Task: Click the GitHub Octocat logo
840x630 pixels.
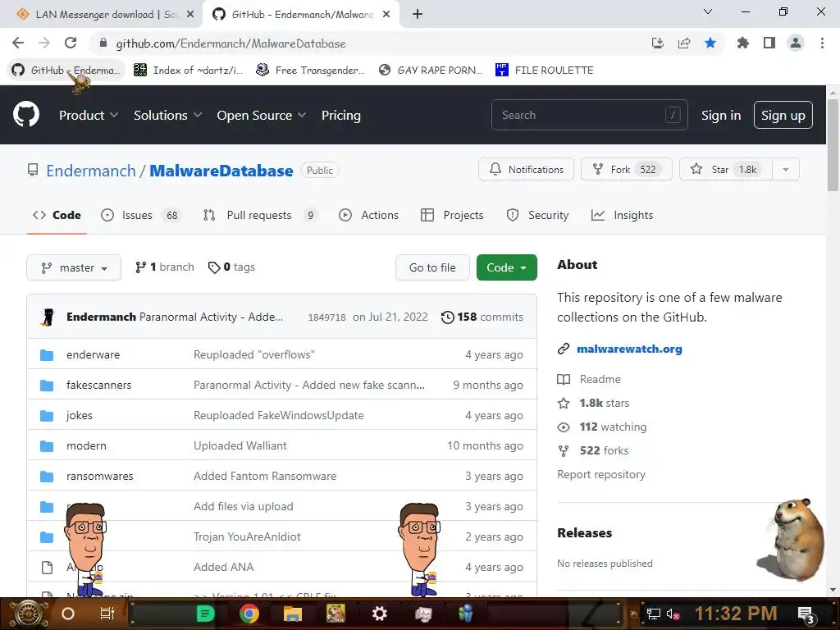Action: click(26, 114)
